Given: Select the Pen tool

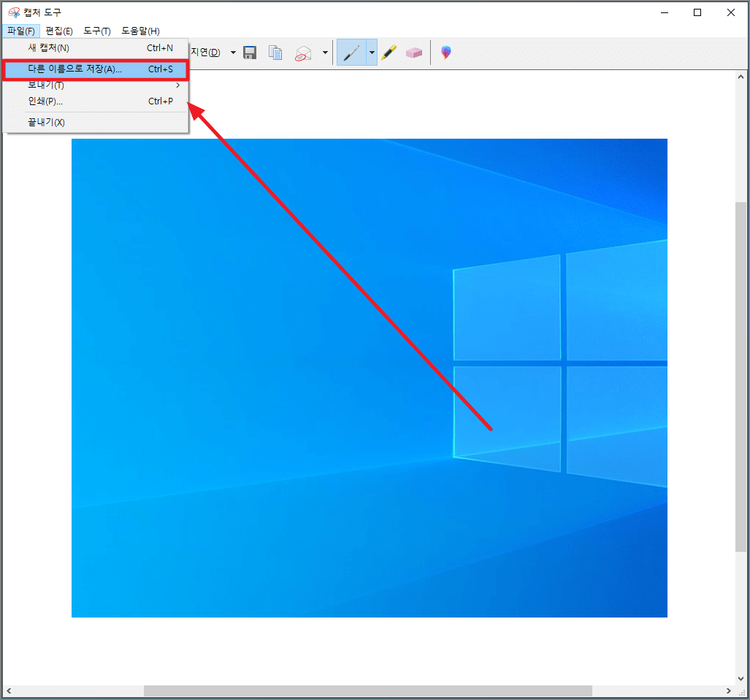Looking at the screenshot, I should [x=351, y=53].
